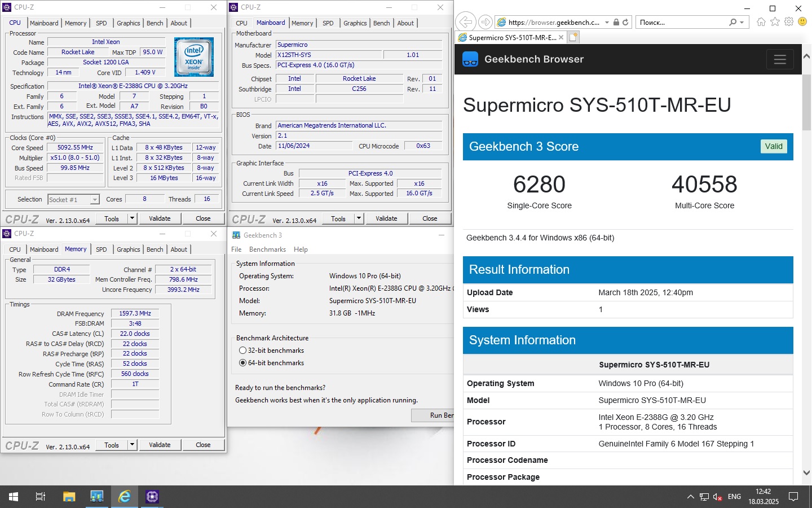This screenshot has height=508, width=812.
Task: Open the Geekbench 3 Benchmarks menu
Action: 267,249
